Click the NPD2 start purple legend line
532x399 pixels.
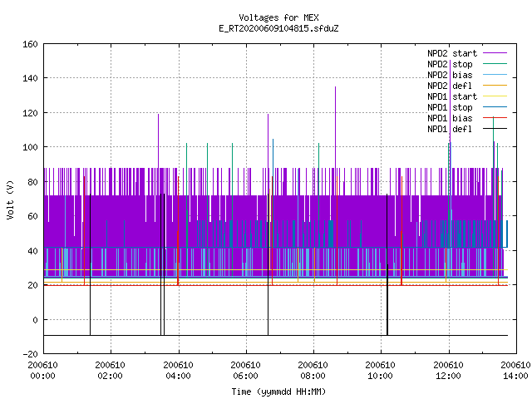point(495,53)
